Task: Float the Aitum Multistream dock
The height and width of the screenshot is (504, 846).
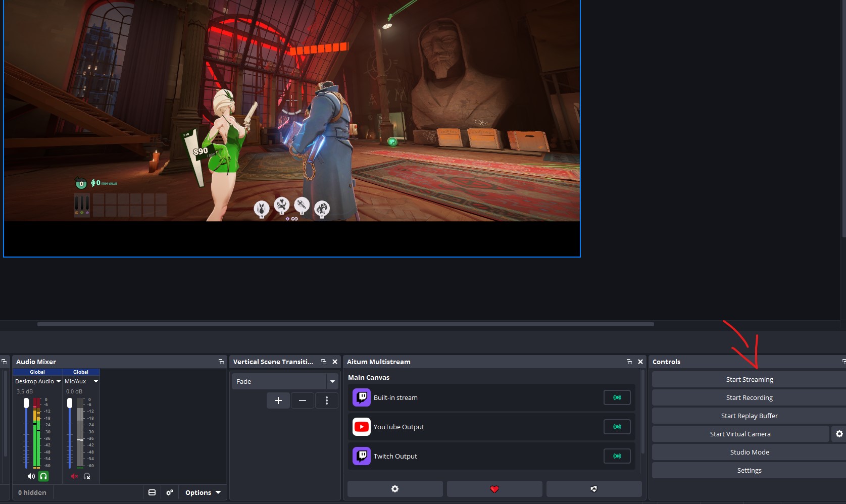Action: pos(629,362)
